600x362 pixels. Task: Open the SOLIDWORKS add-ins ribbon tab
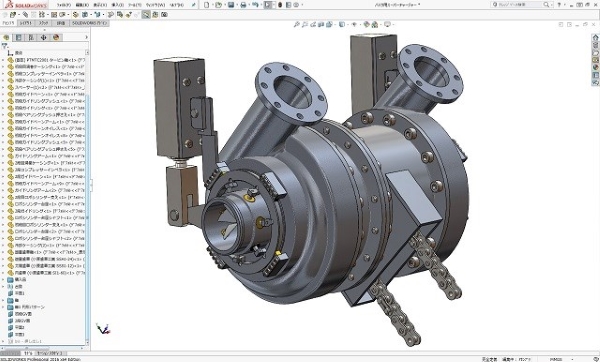click(90, 23)
